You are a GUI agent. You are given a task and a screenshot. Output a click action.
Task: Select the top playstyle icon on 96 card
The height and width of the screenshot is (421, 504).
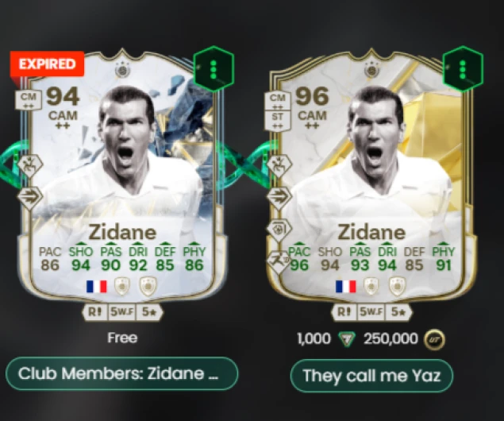pyautogui.click(x=279, y=165)
